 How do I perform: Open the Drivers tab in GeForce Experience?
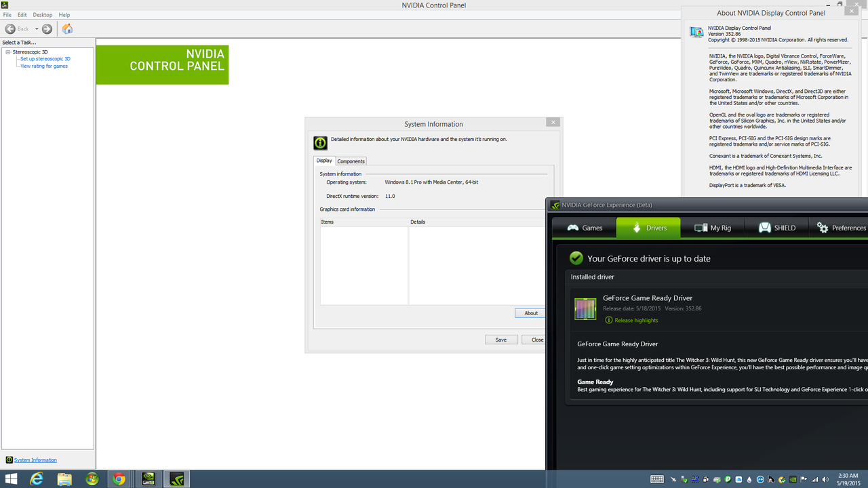pos(648,228)
